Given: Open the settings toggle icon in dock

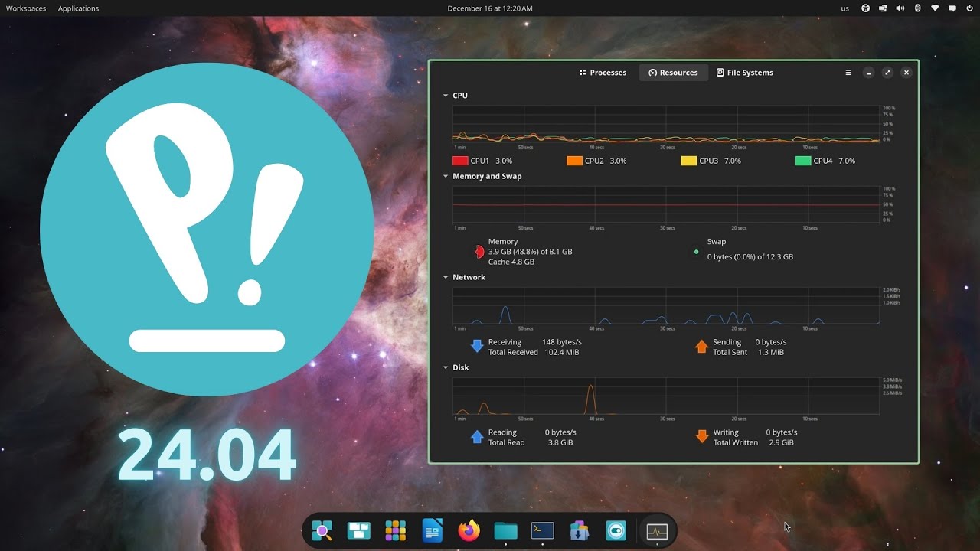Looking at the screenshot, I should tap(616, 530).
